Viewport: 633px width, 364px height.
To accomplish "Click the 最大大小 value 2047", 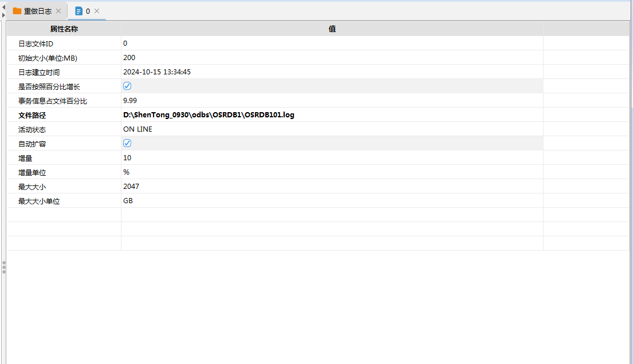I will [131, 187].
